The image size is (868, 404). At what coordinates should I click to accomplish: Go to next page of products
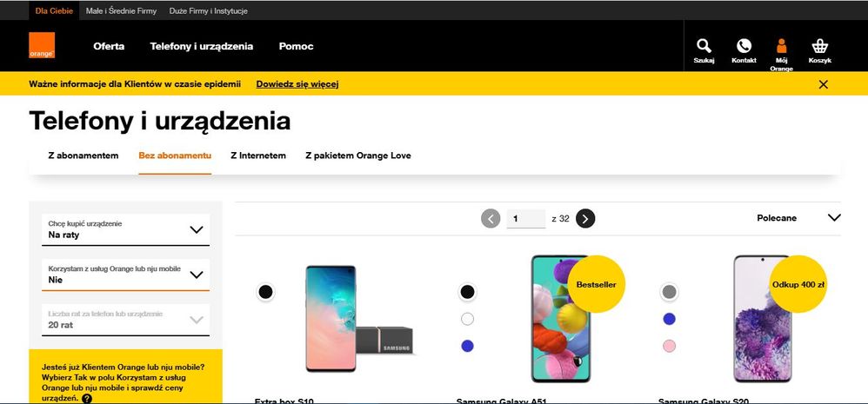point(585,218)
